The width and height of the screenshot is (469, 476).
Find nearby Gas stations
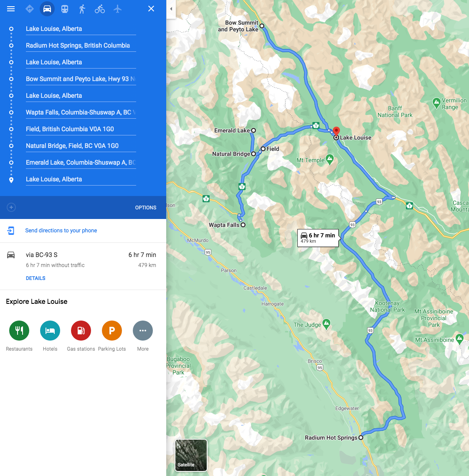click(81, 336)
